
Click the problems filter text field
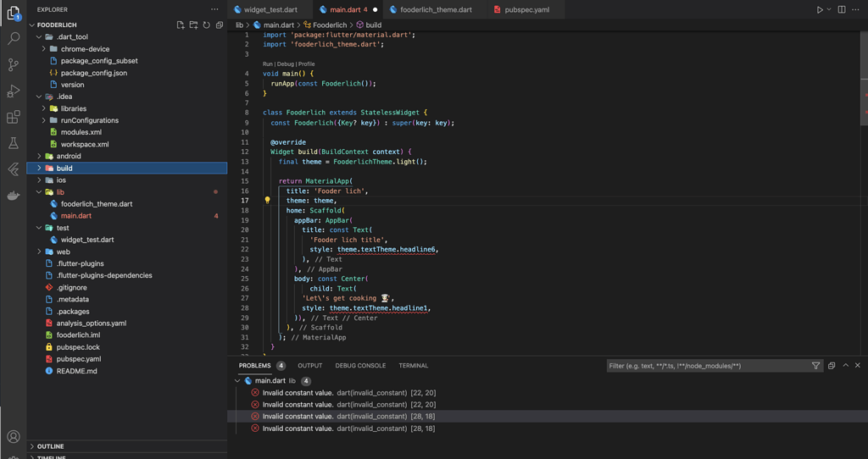pos(708,366)
